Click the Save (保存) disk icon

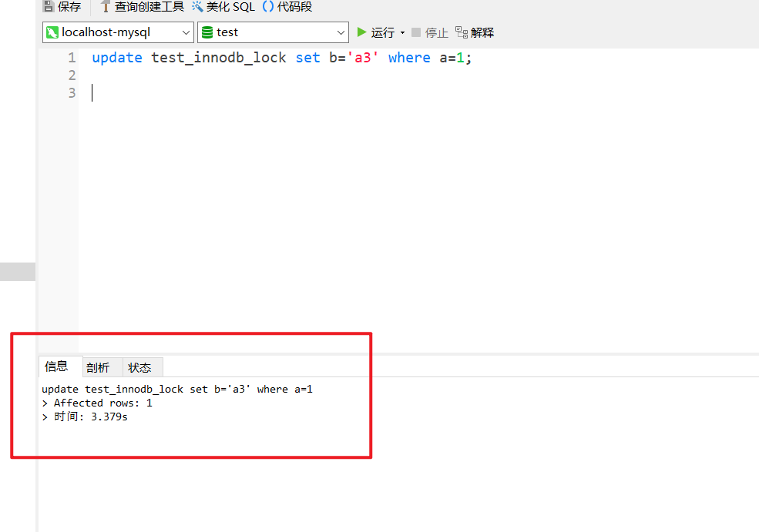pos(49,6)
